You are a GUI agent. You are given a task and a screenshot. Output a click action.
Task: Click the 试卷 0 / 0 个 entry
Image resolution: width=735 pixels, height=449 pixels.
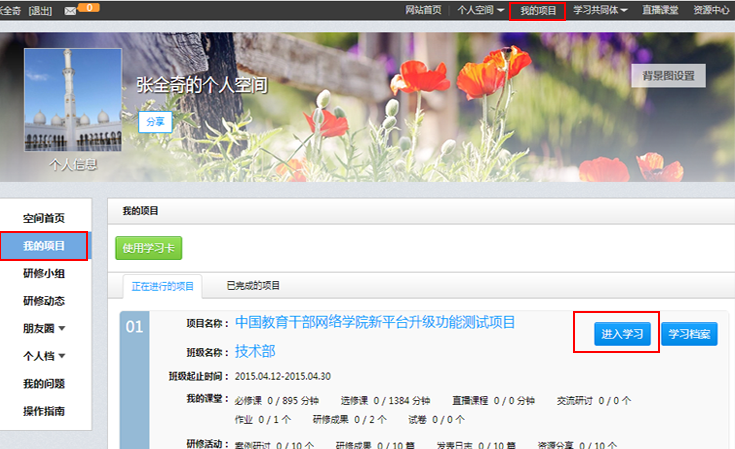(x=436, y=419)
